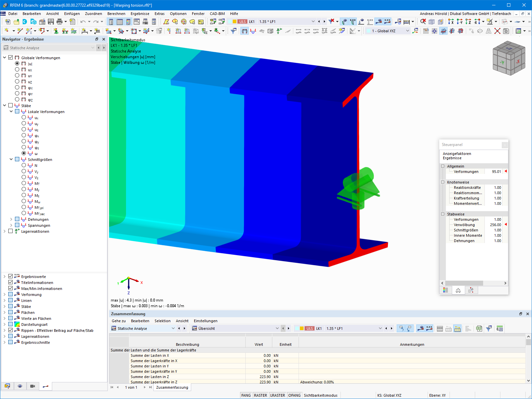Click the Undo icon
The width and height of the screenshot is (532, 399).
(x=83, y=21)
